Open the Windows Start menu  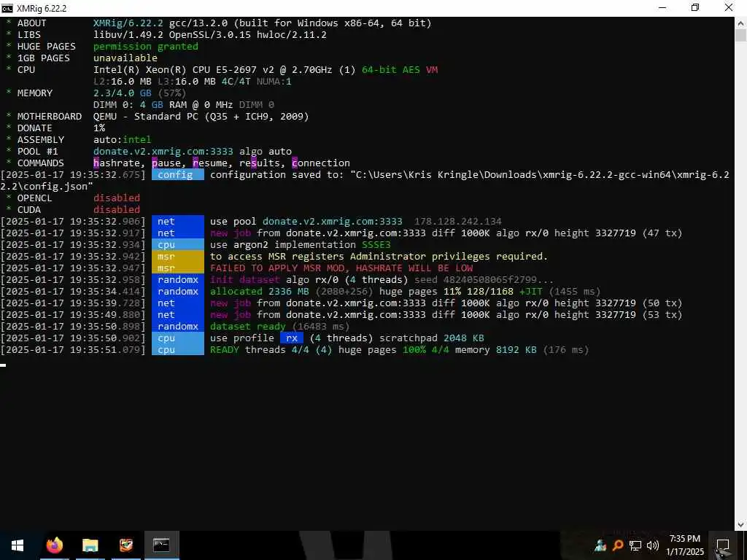18,545
